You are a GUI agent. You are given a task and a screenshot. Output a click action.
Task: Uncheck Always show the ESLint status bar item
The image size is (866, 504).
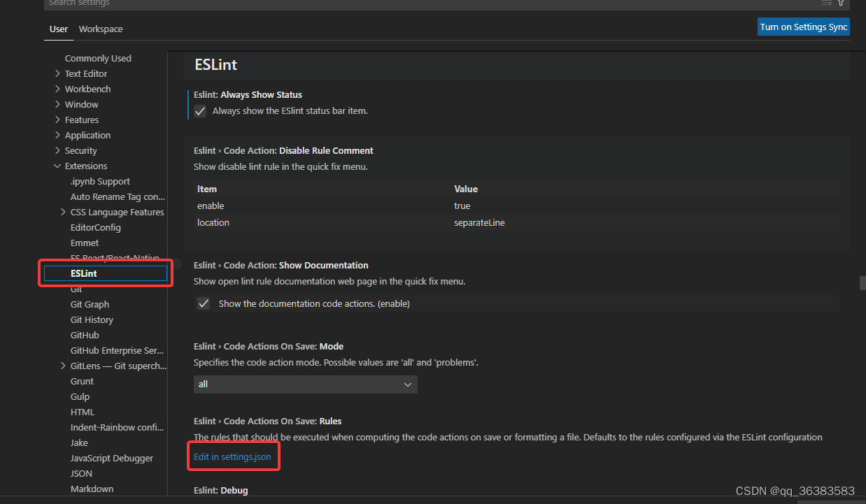click(x=200, y=110)
